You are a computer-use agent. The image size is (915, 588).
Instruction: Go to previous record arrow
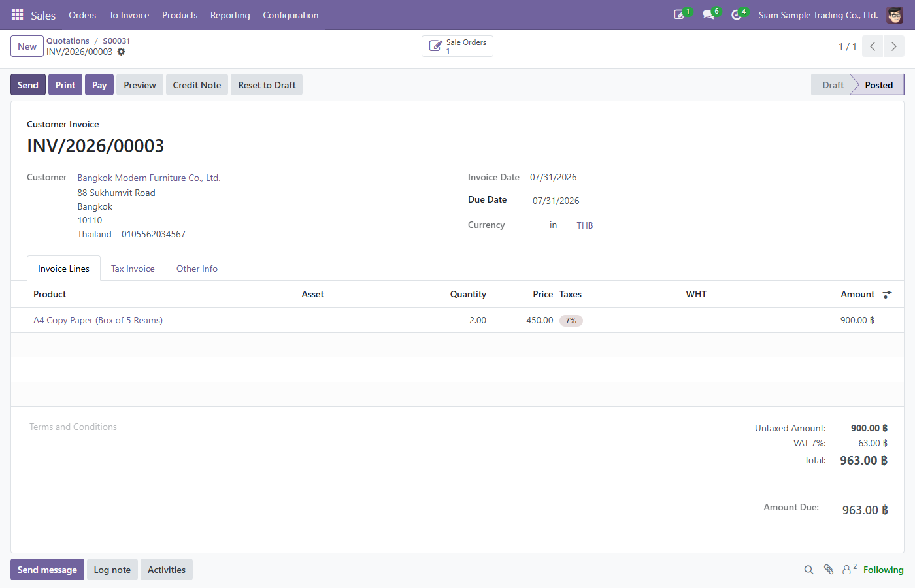point(873,46)
